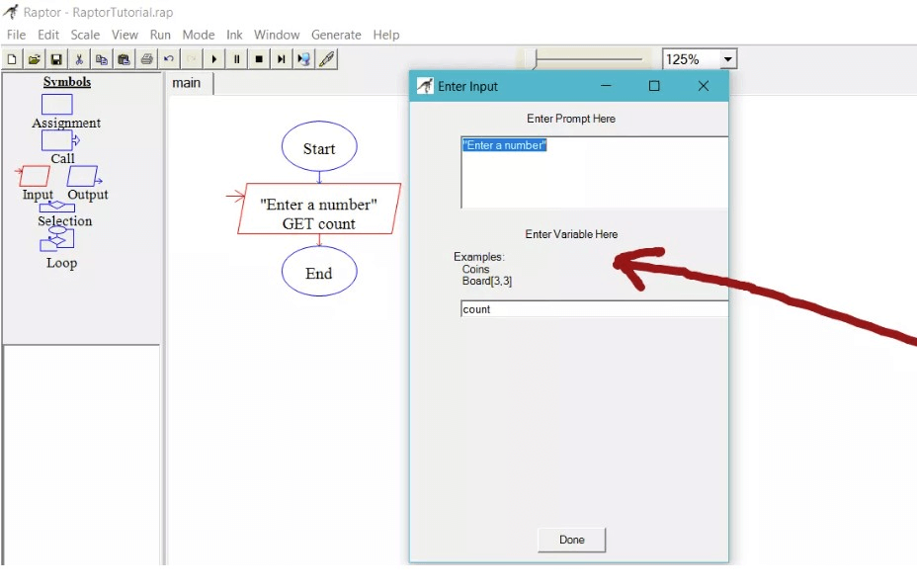Open the Help menu
Image resolution: width=917 pixels, height=588 pixels.
pyautogui.click(x=386, y=36)
